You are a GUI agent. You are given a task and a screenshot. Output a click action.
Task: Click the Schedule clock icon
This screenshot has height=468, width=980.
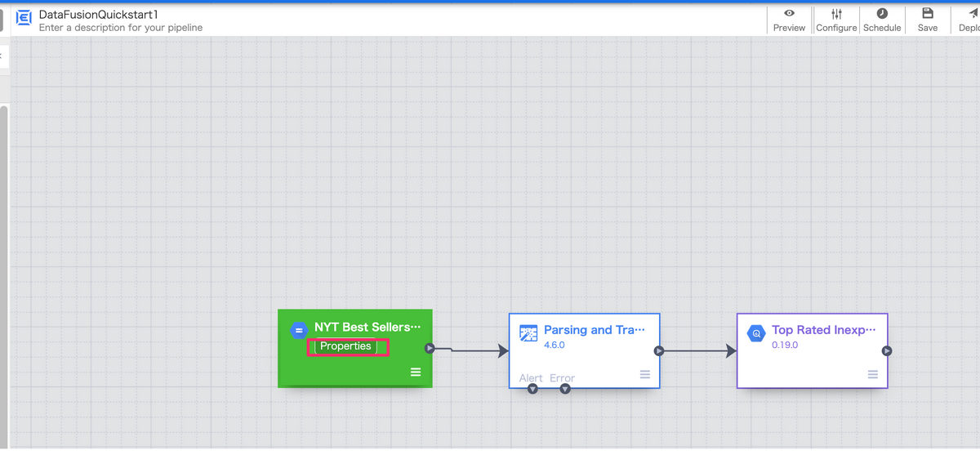(882, 14)
